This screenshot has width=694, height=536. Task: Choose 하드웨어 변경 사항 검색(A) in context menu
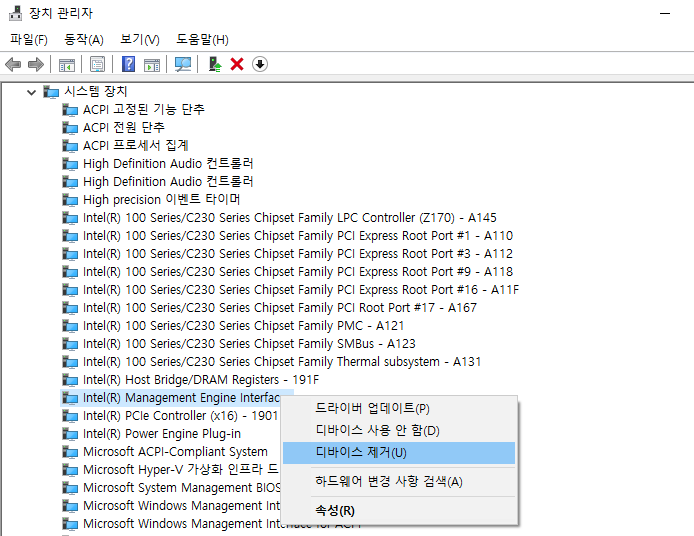click(399, 481)
